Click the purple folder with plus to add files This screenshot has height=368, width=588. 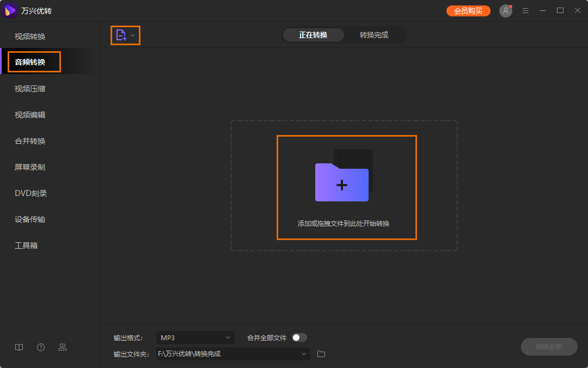point(341,185)
